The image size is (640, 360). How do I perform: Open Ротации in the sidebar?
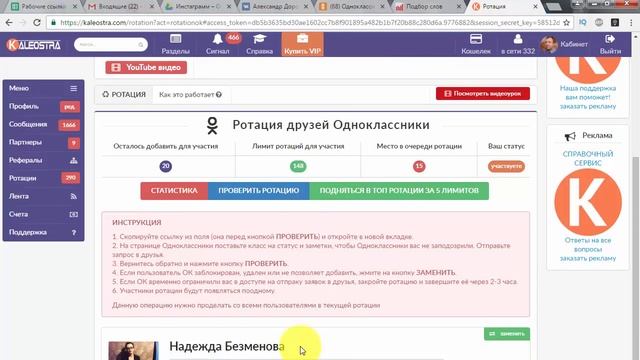[44, 178]
